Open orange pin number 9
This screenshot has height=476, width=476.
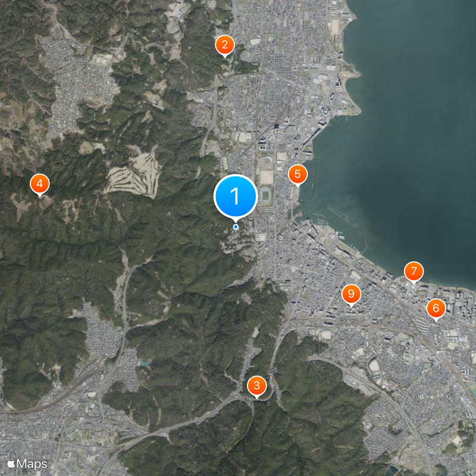click(x=351, y=293)
